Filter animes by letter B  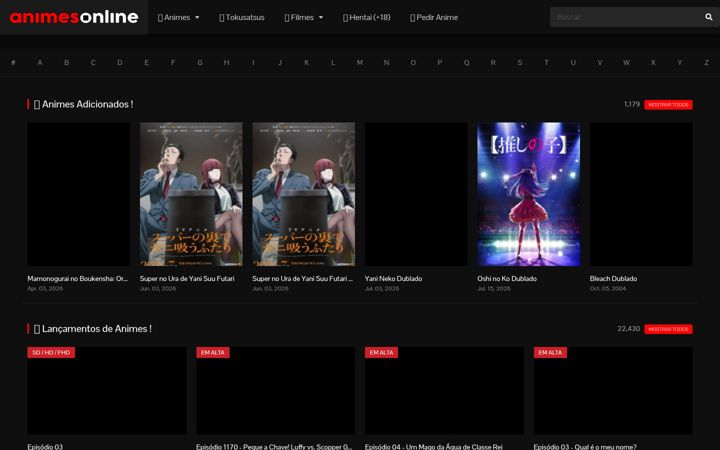click(x=67, y=62)
